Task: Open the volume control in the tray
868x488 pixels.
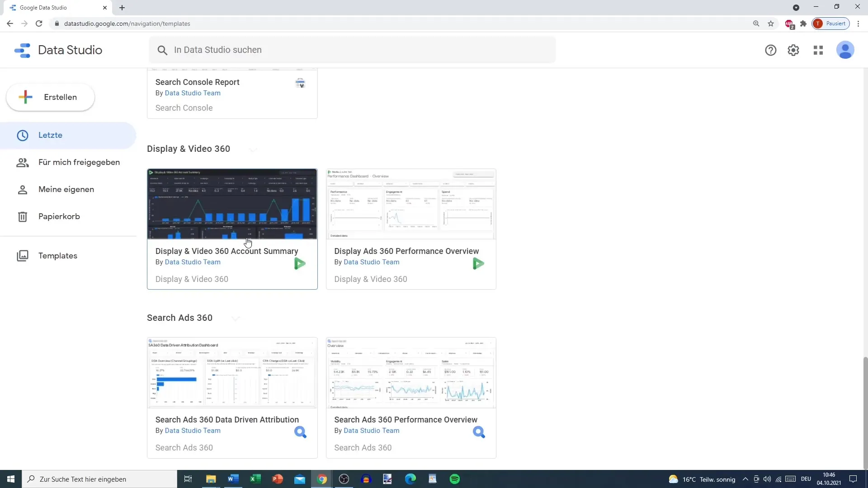Action: pos(767,479)
